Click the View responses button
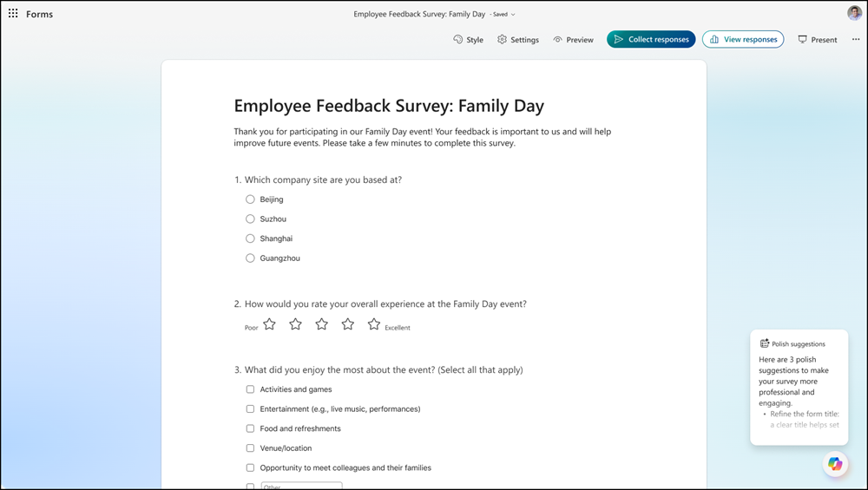Screen dimensions: 868x490 743,39
